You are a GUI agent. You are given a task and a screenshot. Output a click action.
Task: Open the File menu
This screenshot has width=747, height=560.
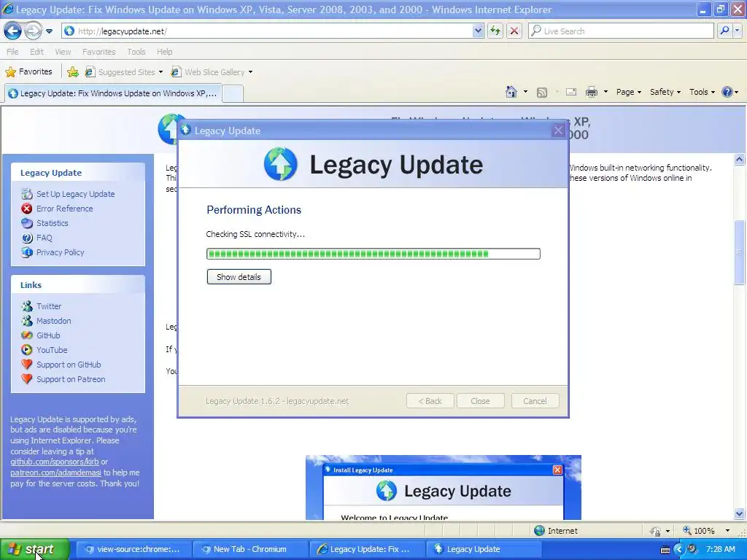click(x=12, y=52)
